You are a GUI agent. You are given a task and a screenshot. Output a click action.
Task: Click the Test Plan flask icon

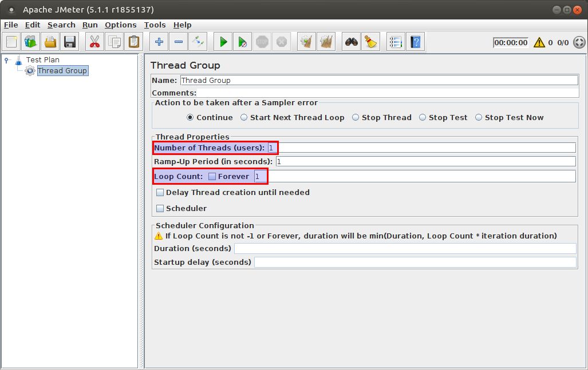tap(19, 60)
